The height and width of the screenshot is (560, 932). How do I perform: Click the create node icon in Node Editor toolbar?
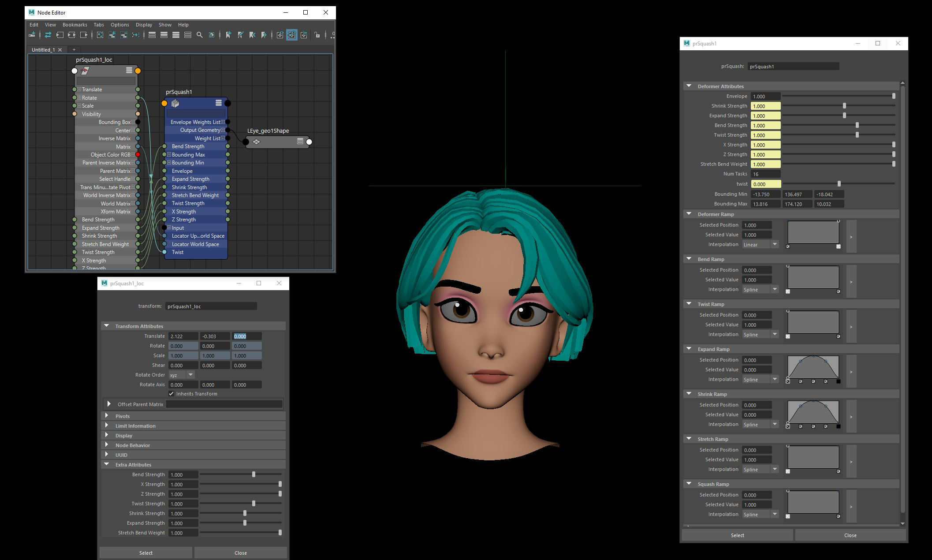point(32,35)
